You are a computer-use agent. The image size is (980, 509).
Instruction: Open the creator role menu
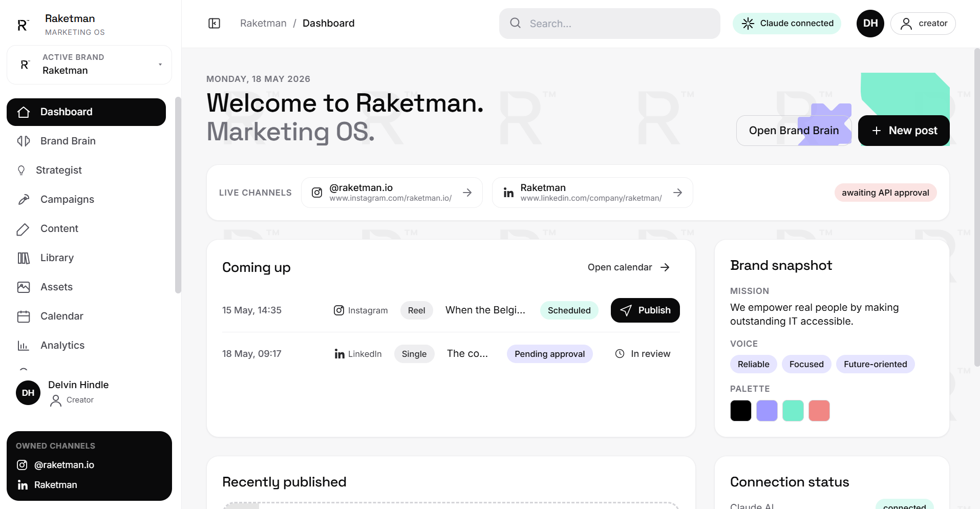click(x=923, y=24)
